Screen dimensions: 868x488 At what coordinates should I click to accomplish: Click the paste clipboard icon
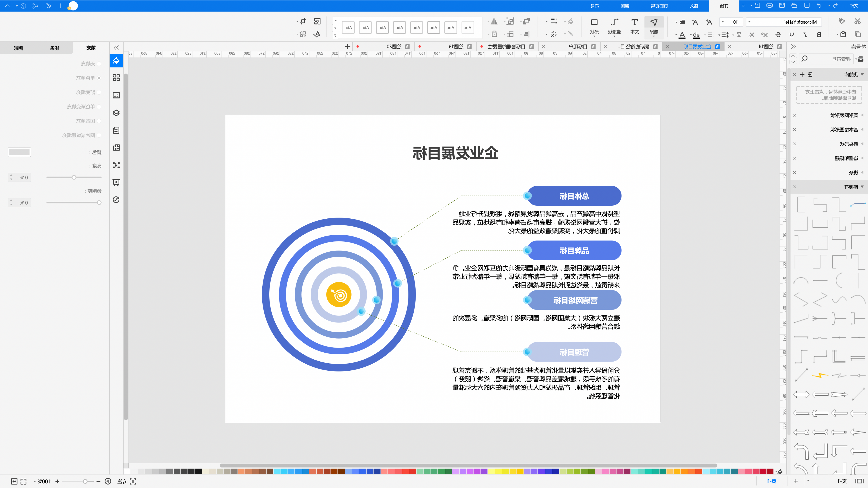pos(843,34)
